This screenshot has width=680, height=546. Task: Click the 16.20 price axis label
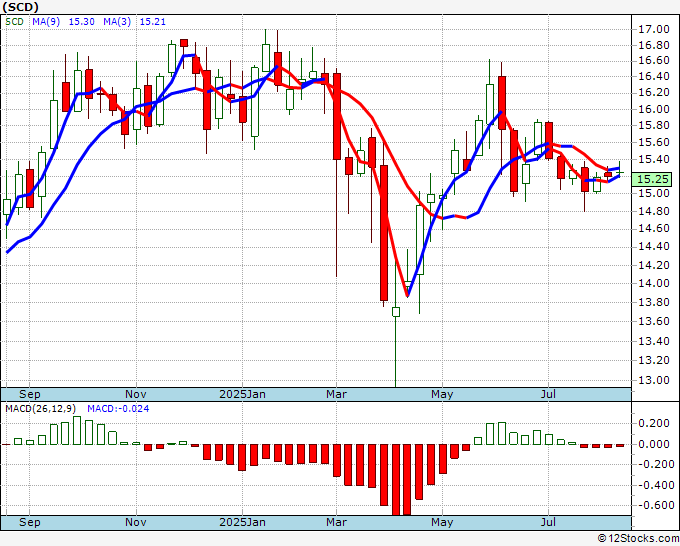[654, 92]
